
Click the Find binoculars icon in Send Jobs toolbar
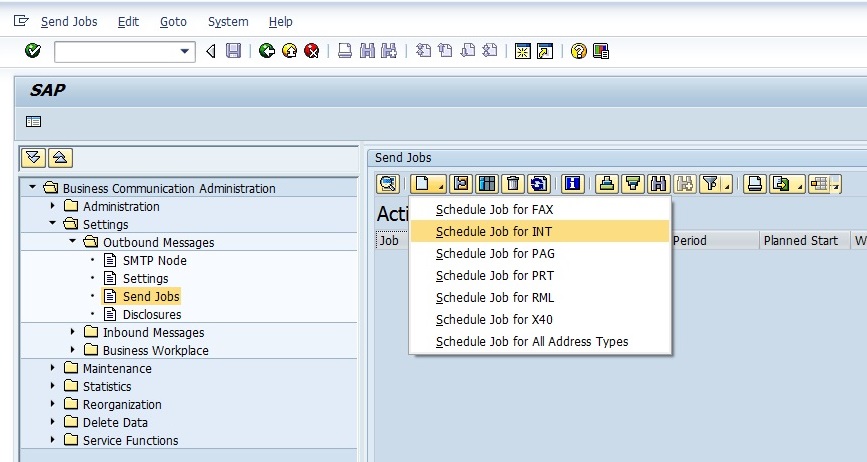click(x=659, y=183)
